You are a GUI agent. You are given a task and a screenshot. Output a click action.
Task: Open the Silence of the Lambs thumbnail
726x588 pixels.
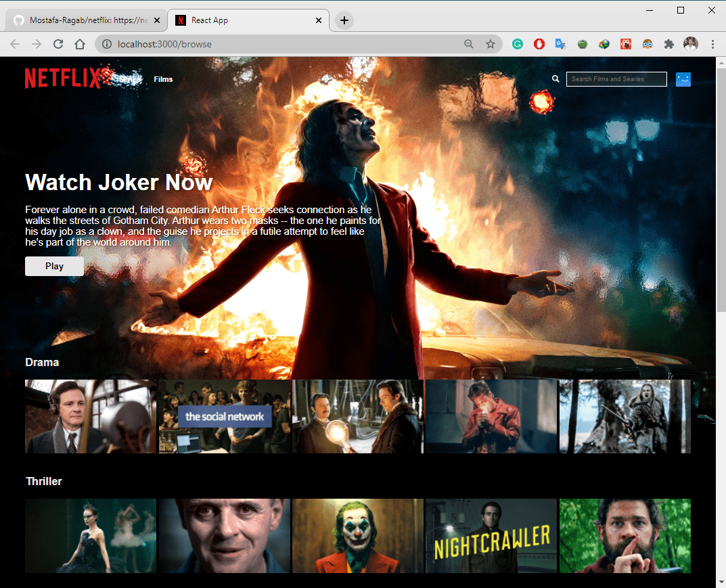[225, 536]
